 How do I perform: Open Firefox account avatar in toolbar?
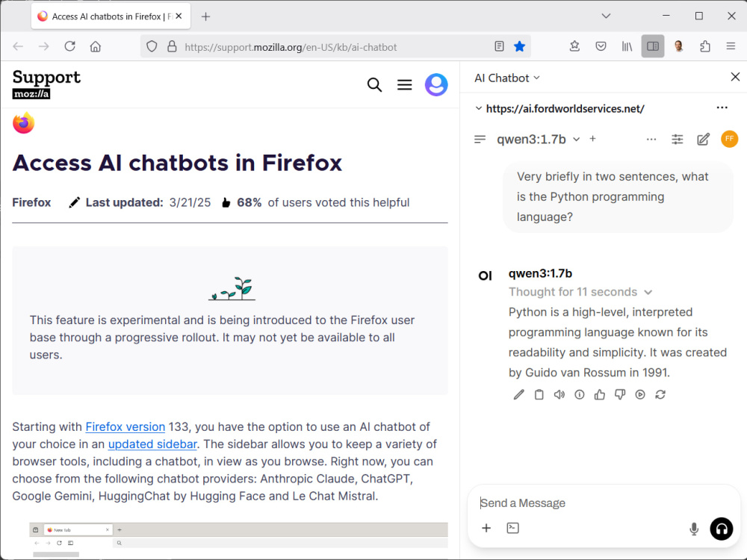pyautogui.click(x=679, y=46)
